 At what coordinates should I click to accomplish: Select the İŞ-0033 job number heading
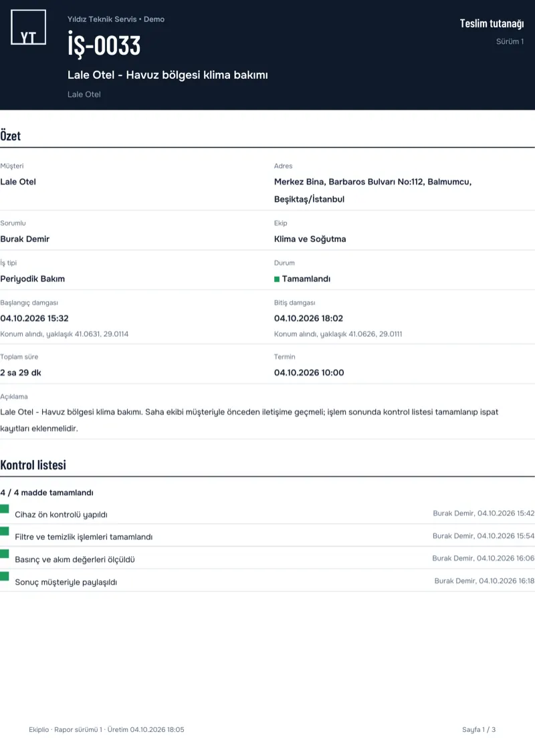coord(104,45)
